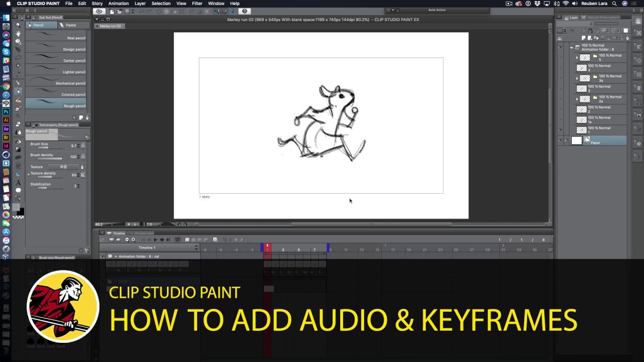644x362 pixels.
Task: Select the Magnifier zoom tool
Action: (x=18, y=25)
